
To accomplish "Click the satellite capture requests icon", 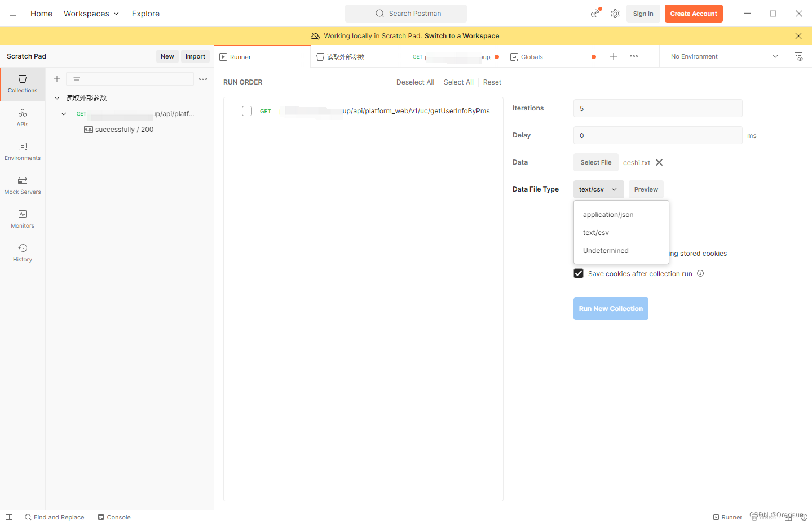I will point(595,13).
